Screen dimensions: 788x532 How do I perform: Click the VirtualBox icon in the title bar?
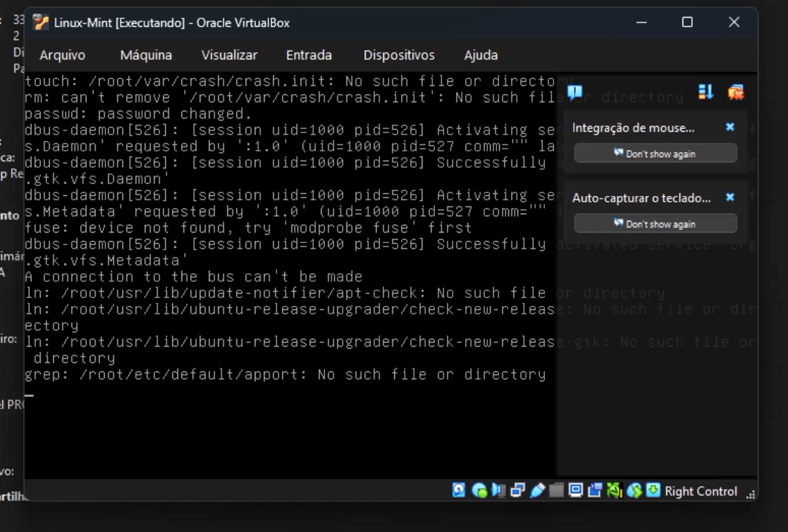coord(40,22)
